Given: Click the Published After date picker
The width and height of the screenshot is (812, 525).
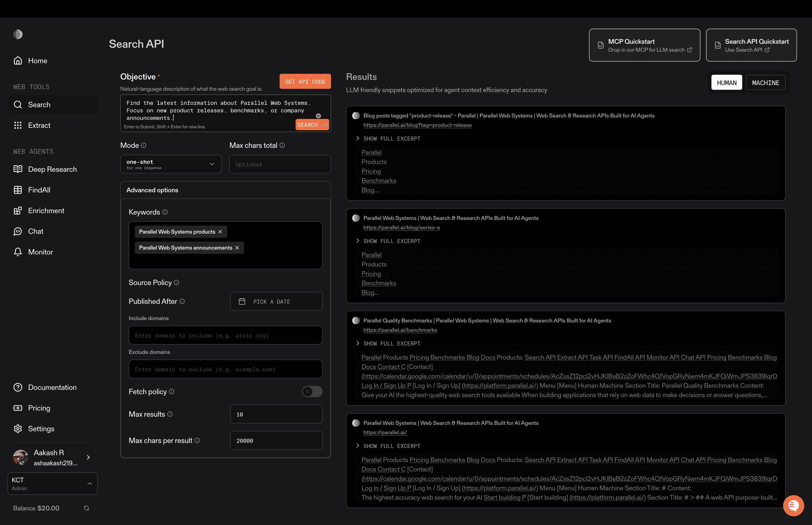Looking at the screenshot, I should (276, 301).
